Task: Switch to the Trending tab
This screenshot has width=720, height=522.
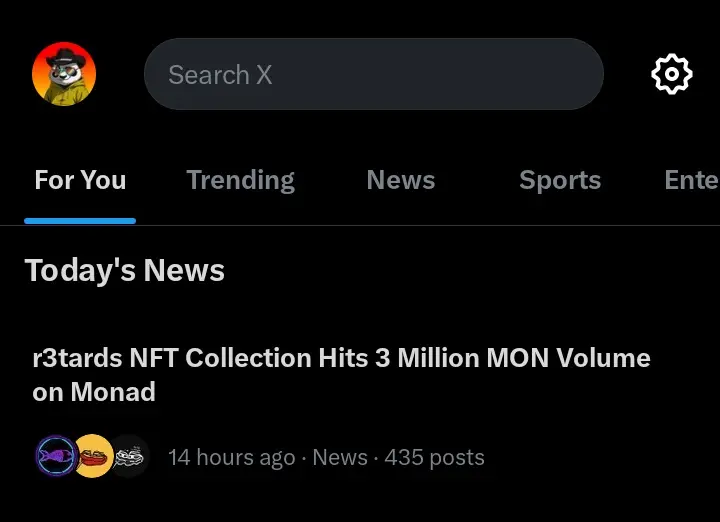Action: (x=241, y=180)
